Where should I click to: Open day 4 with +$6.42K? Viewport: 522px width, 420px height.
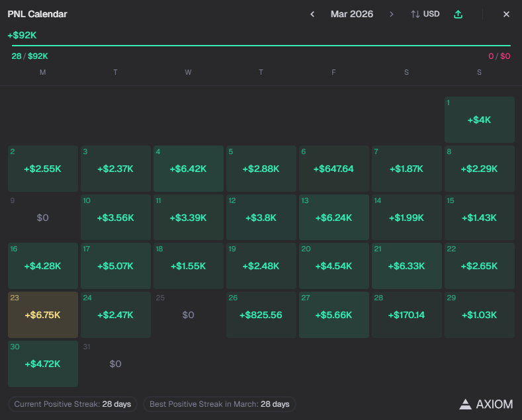pos(189,169)
